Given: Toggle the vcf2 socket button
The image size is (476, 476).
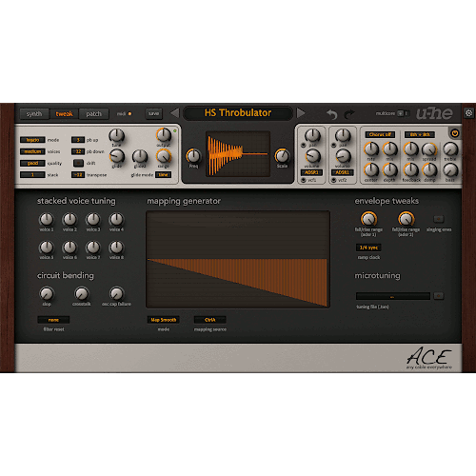Looking at the screenshot, I should 334,180.
